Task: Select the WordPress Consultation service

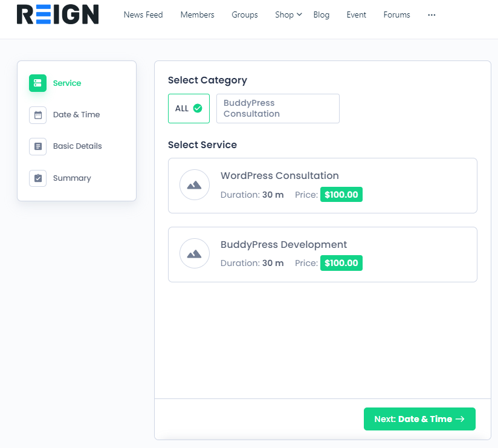Action: (322, 186)
